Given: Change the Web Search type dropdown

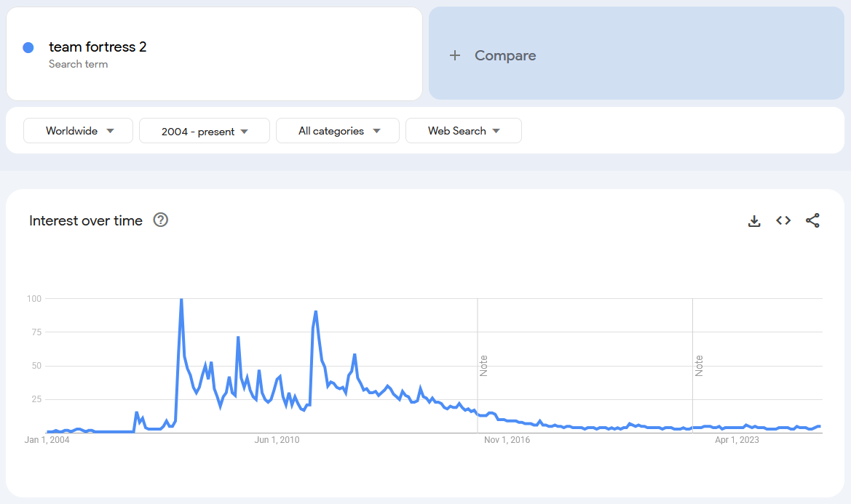Looking at the screenshot, I should click(x=463, y=131).
